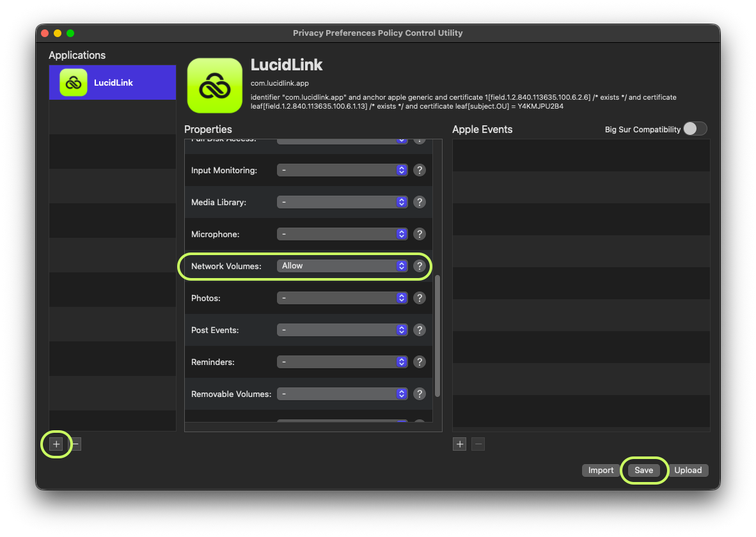This screenshot has width=756, height=537.
Task: Open the Reminders dropdown
Action: 342,362
